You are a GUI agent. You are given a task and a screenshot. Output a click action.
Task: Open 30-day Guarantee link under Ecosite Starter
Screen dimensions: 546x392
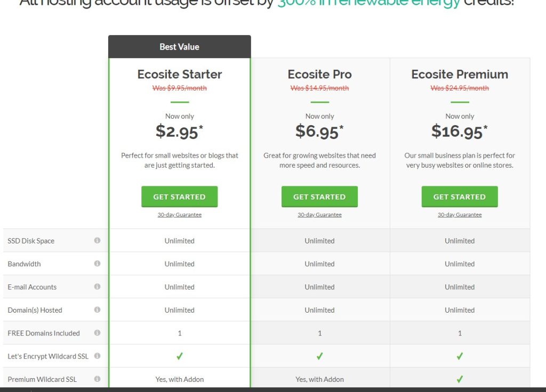coord(179,215)
